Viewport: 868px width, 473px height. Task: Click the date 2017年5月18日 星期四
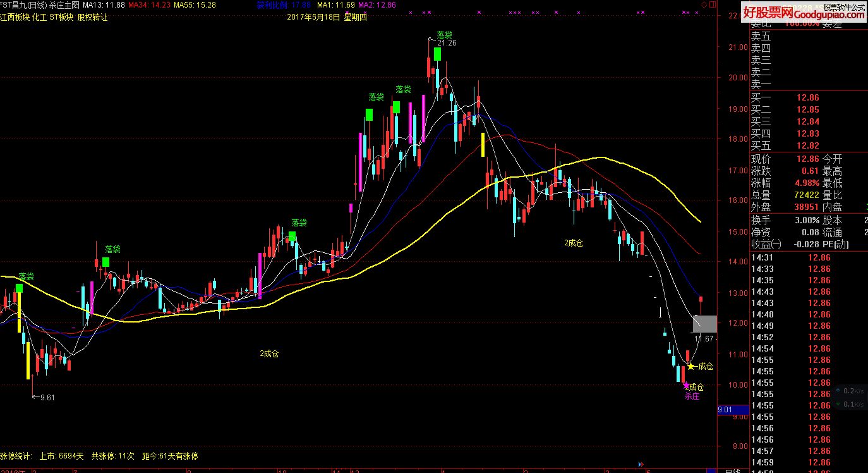coord(327,17)
